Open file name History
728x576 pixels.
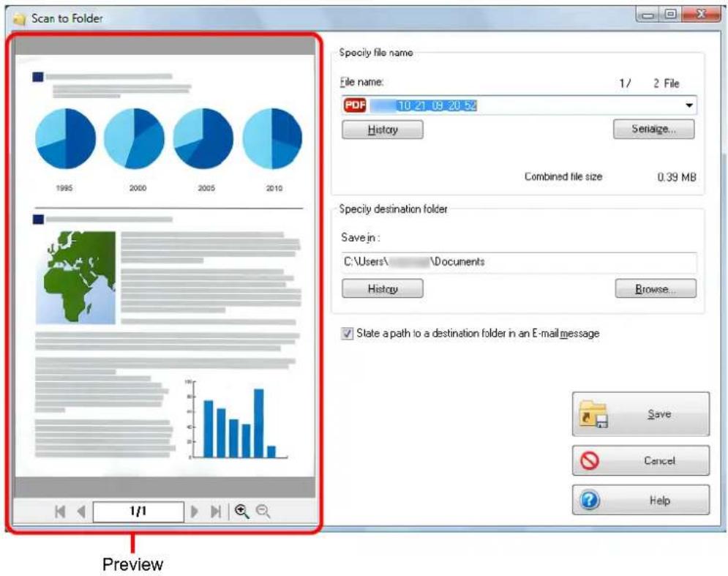tap(383, 130)
